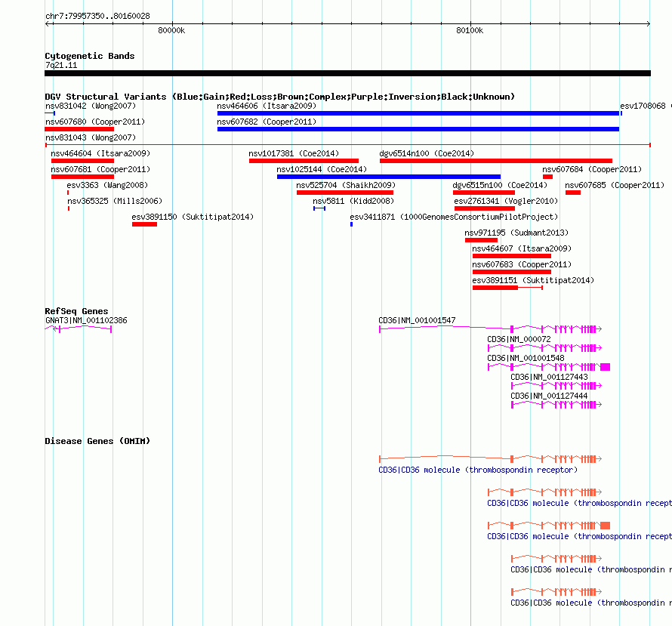This screenshot has height=626, width=672.
Task: Select the 7q21.11 black band bar
Action: tap(347, 73)
